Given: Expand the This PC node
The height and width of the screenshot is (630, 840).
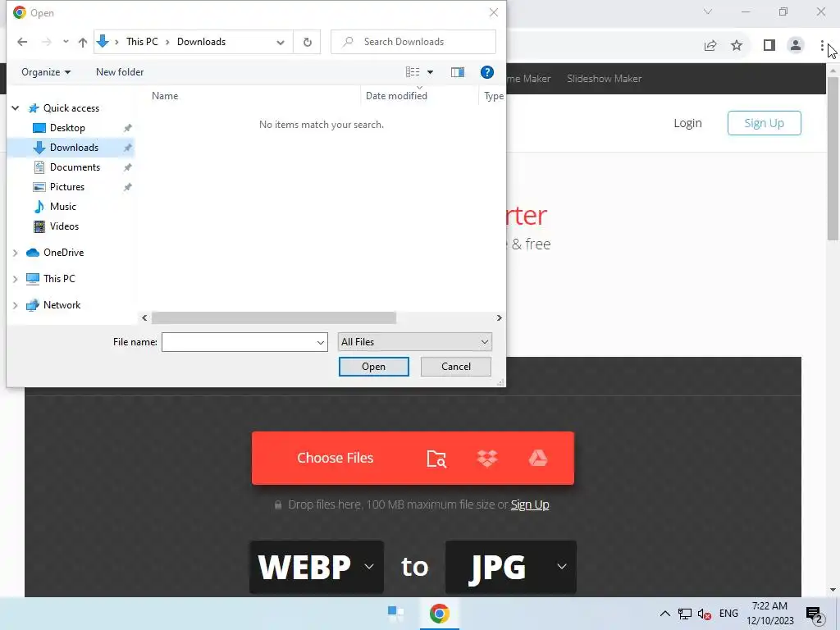Looking at the screenshot, I should point(16,279).
